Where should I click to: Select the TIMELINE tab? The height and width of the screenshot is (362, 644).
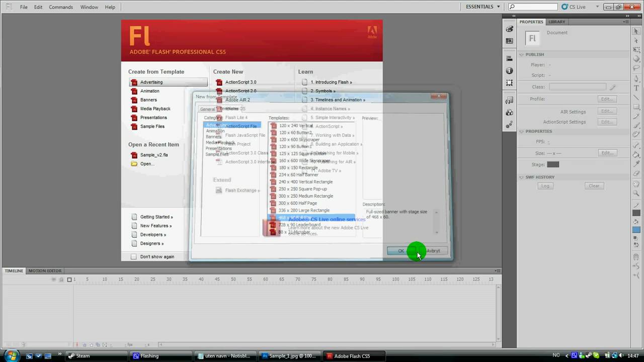14,270
